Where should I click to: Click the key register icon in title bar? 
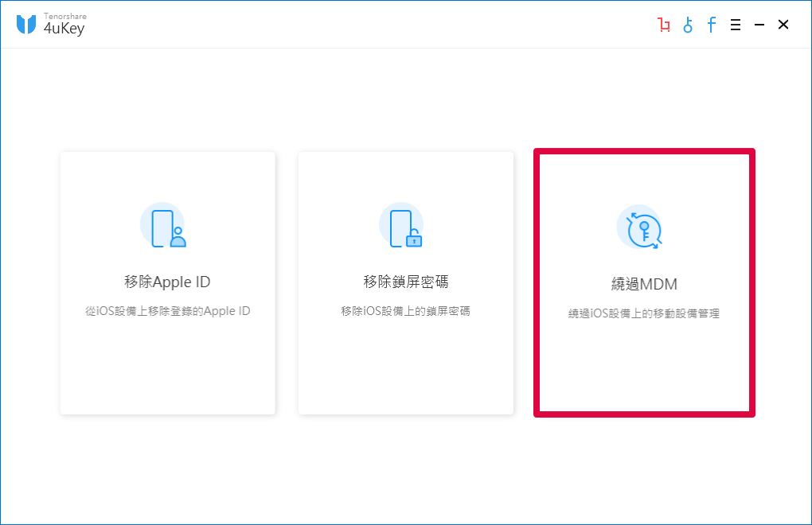point(688,25)
